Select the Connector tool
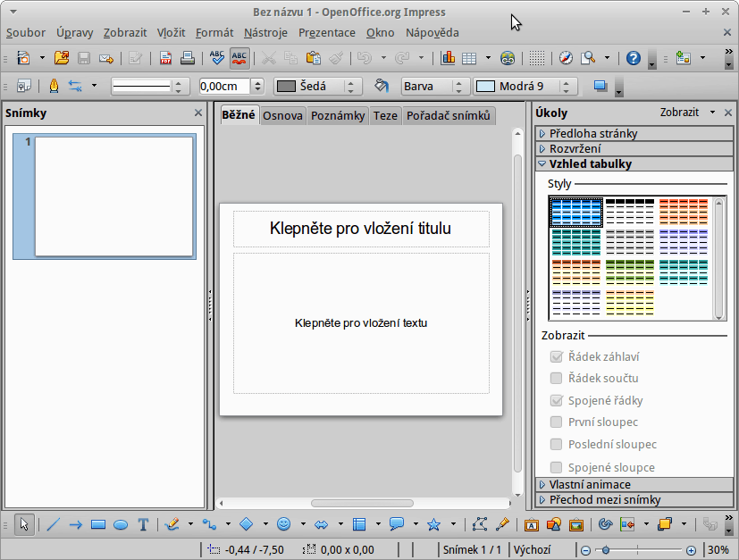The width and height of the screenshot is (739, 560). tap(210, 523)
